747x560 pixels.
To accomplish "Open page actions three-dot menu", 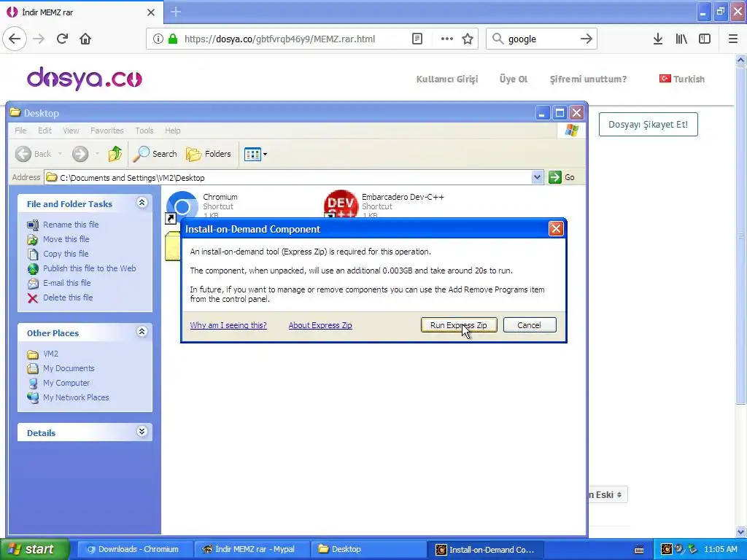I will coord(447,39).
